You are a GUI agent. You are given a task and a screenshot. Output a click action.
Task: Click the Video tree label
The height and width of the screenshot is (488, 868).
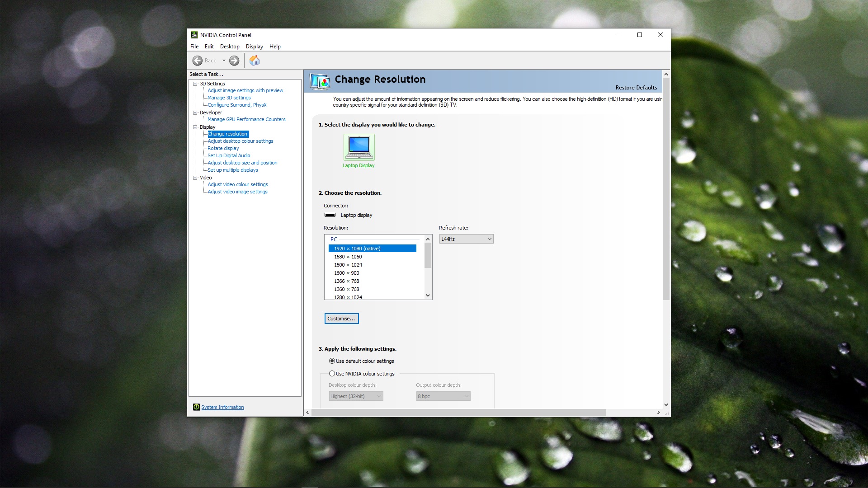(206, 178)
